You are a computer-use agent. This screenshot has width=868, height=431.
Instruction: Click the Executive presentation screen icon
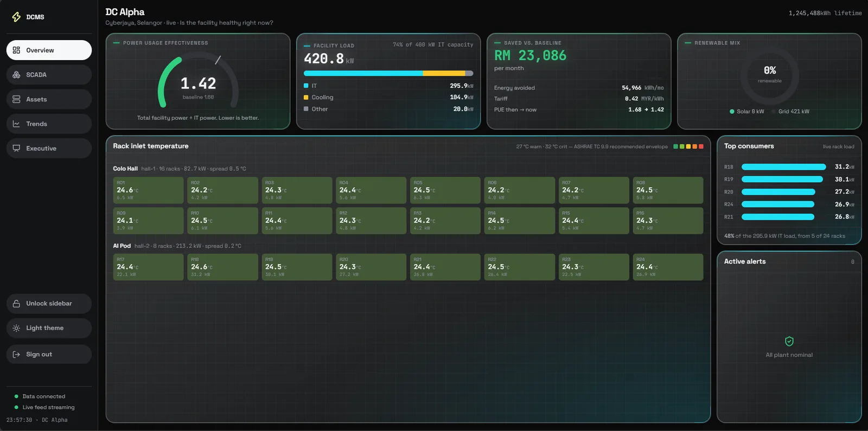(16, 148)
